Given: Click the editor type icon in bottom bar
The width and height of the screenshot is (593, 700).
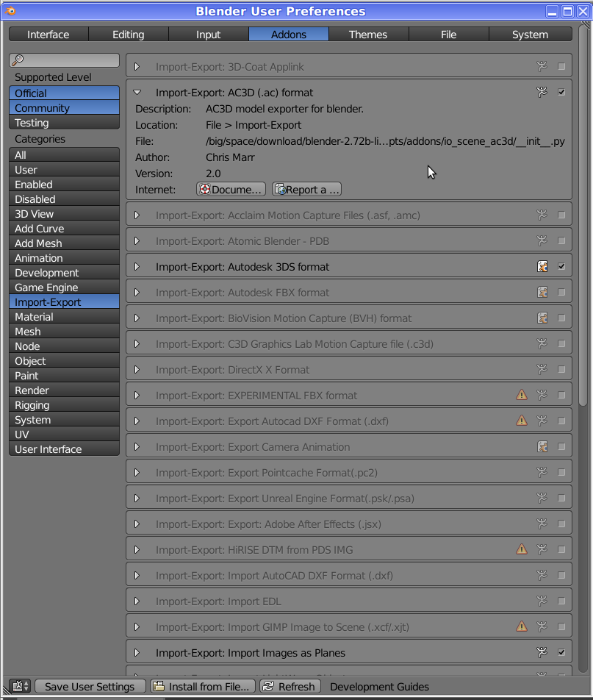Looking at the screenshot, I should pyautogui.click(x=21, y=686).
